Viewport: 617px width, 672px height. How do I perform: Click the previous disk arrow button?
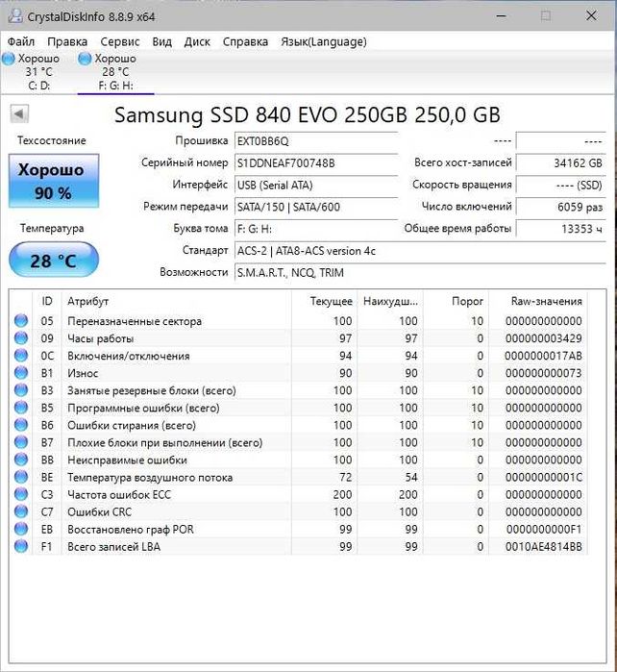[19, 114]
